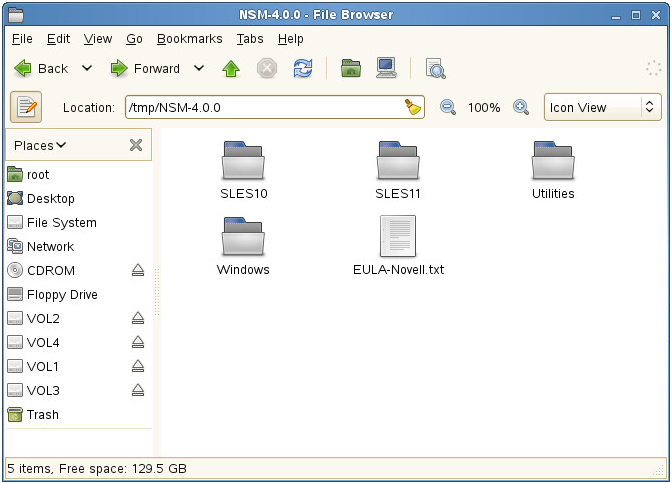
Task: Select the Utilities folder icon
Action: pos(553,160)
